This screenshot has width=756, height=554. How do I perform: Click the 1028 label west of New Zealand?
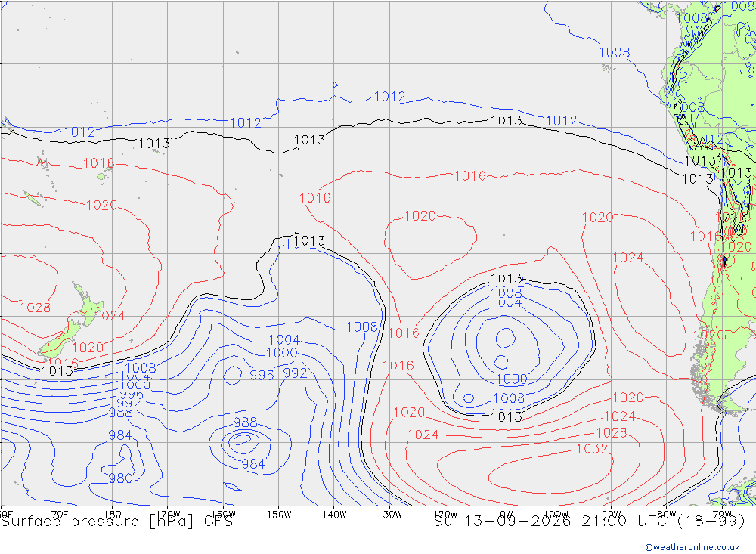pyautogui.click(x=35, y=308)
